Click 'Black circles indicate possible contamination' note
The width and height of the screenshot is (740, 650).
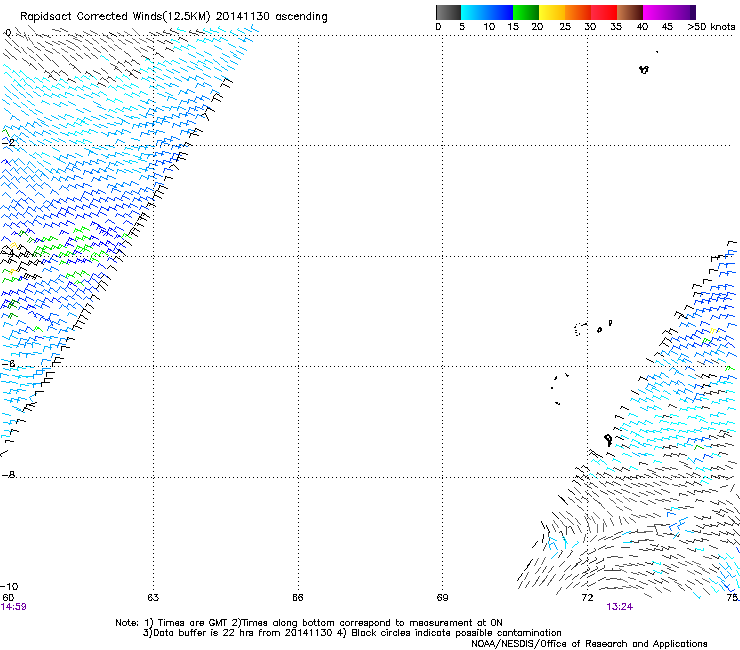click(x=456, y=633)
